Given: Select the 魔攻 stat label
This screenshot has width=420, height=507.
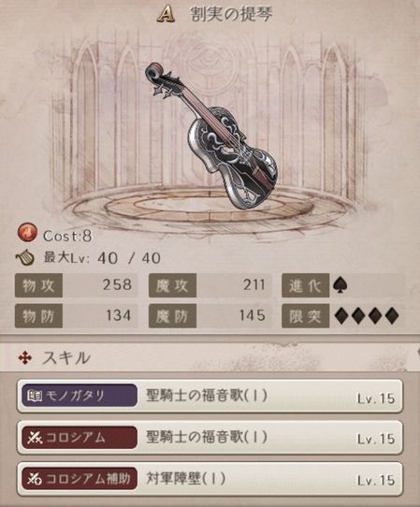Looking at the screenshot, I should pos(172,285).
